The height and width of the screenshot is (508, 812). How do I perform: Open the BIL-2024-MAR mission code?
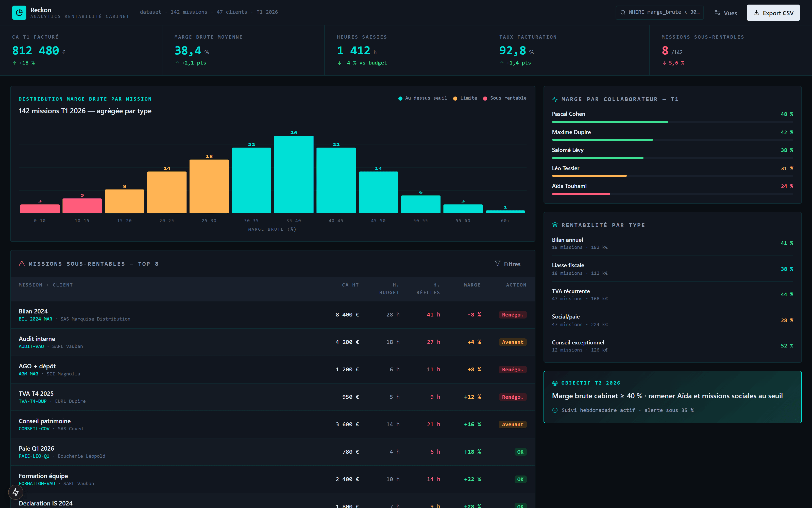36,319
